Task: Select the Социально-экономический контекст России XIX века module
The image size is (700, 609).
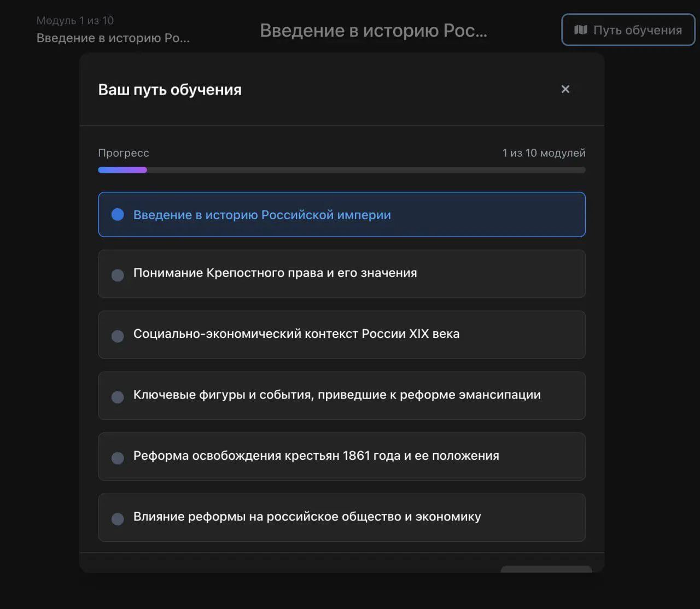Action: tap(342, 334)
